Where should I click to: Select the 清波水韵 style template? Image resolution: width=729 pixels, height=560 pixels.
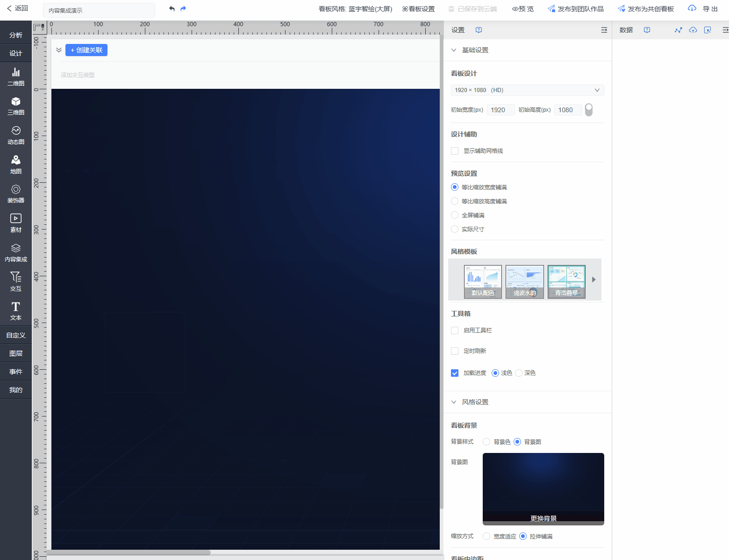525,282
